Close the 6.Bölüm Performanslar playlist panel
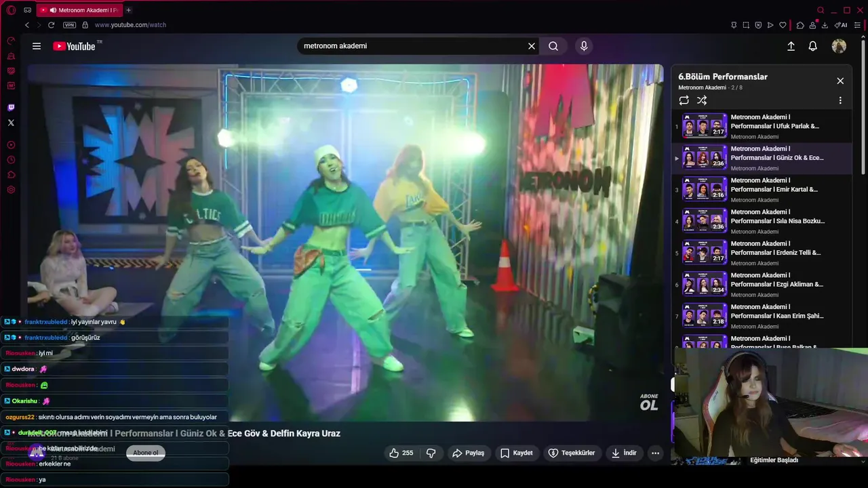868x488 pixels. [840, 81]
